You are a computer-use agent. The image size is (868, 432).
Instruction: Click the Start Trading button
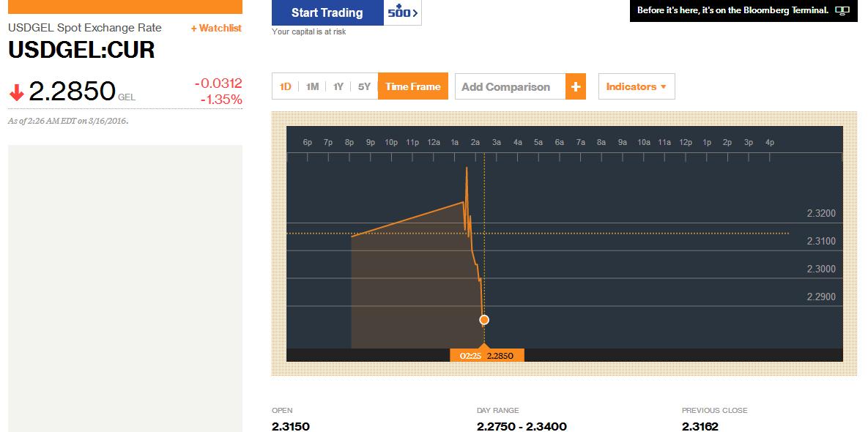(327, 12)
